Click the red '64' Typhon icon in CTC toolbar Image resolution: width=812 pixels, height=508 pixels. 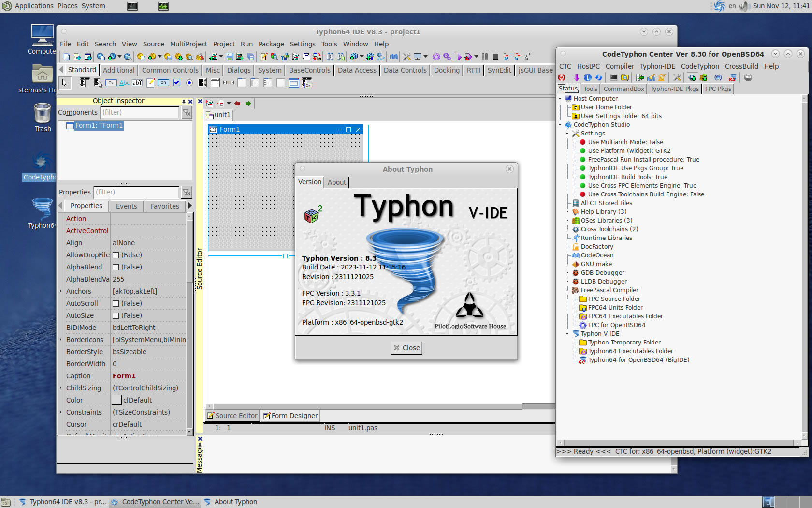[x=733, y=77]
